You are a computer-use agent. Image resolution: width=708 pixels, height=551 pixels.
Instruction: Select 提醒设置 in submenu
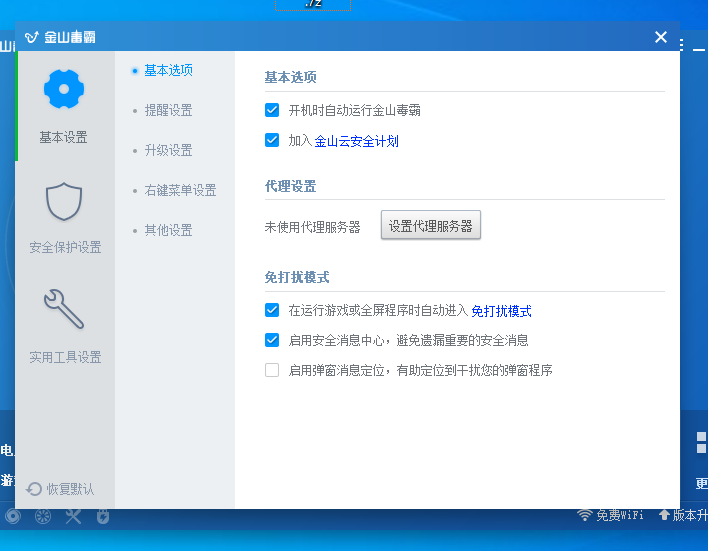click(168, 110)
